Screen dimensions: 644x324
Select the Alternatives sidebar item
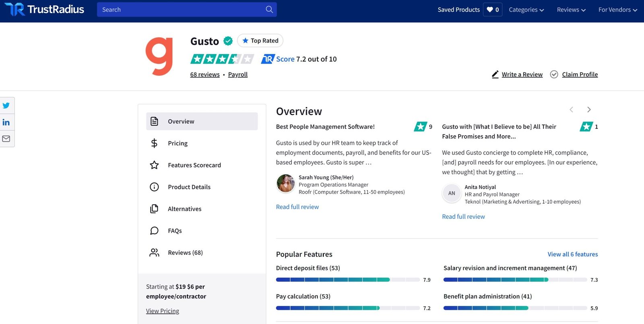[202, 209]
